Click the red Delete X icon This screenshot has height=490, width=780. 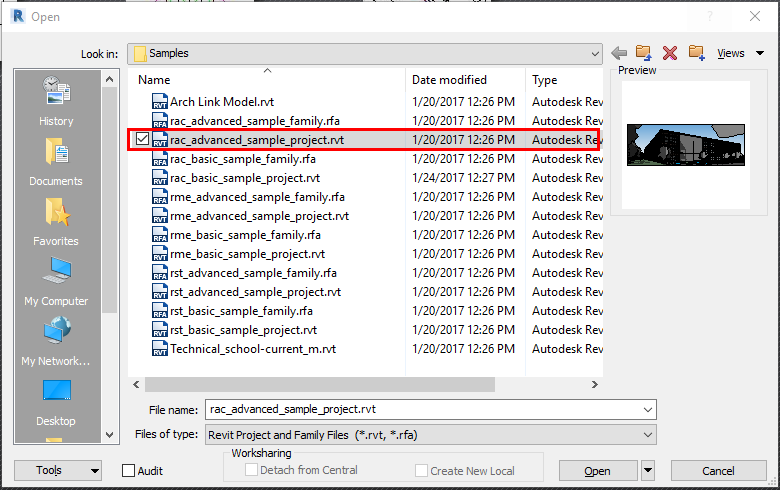point(670,53)
